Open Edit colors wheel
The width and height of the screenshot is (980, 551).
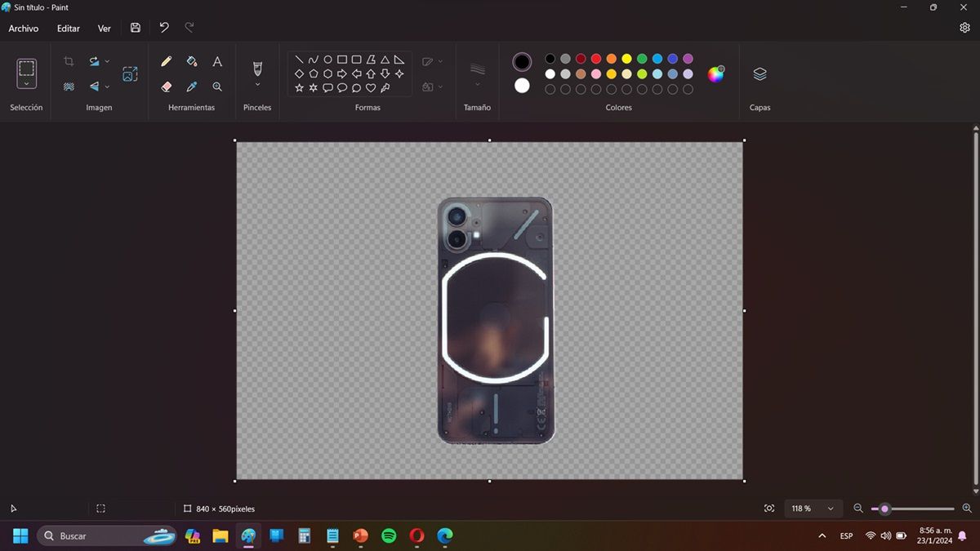click(716, 74)
